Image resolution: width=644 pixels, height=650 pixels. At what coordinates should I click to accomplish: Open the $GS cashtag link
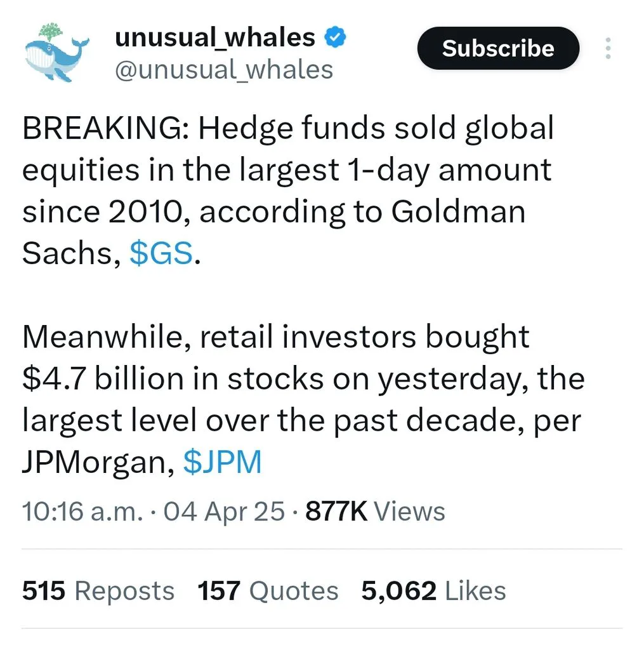[161, 253]
